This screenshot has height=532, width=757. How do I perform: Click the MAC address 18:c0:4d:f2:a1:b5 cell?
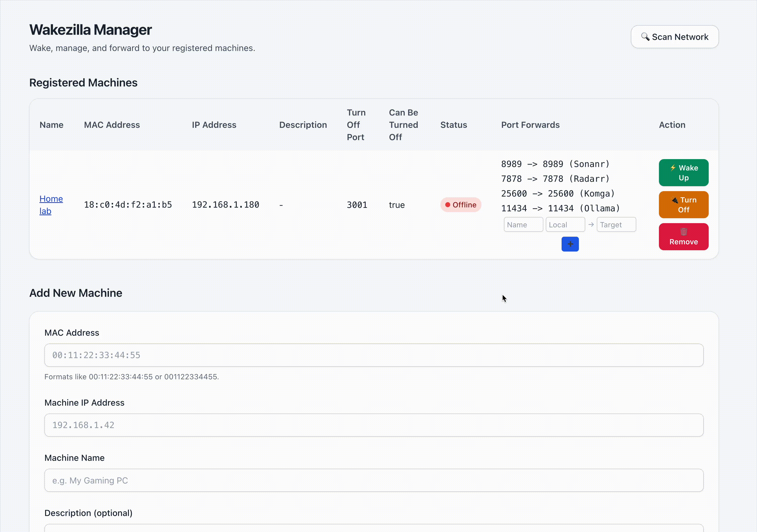point(128,205)
